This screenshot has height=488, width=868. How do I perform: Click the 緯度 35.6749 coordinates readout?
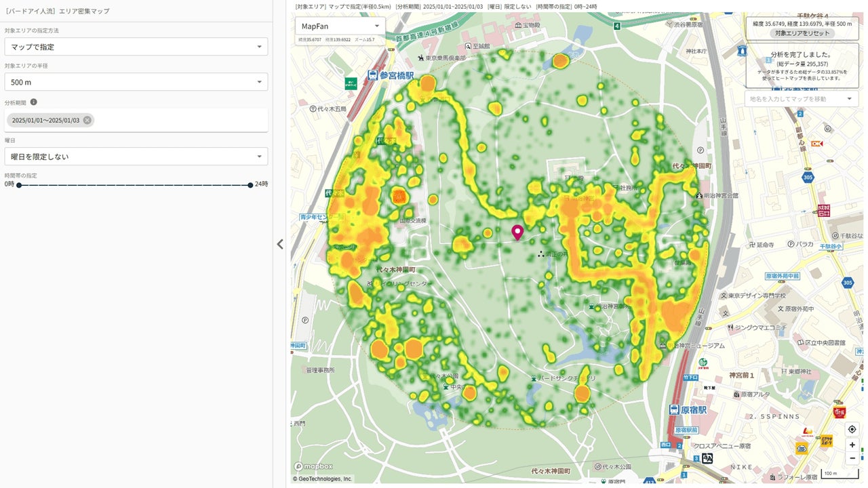click(802, 24)
